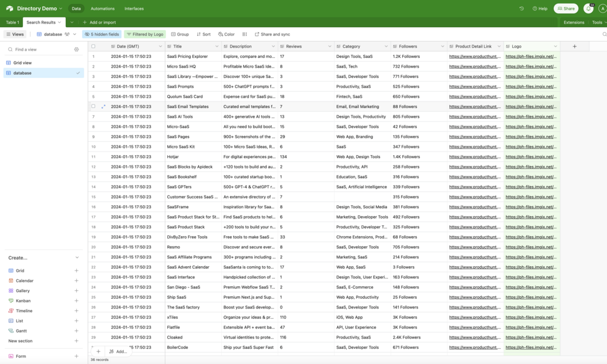Click the Share and sync button
This screenshot has height=364, width=607.
(x=272, y=34)
